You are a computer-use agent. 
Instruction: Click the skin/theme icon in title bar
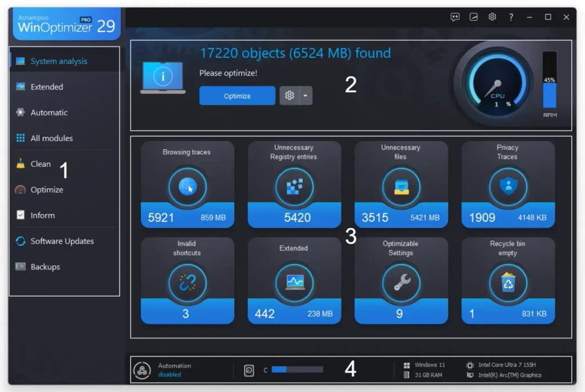(474, 17)
